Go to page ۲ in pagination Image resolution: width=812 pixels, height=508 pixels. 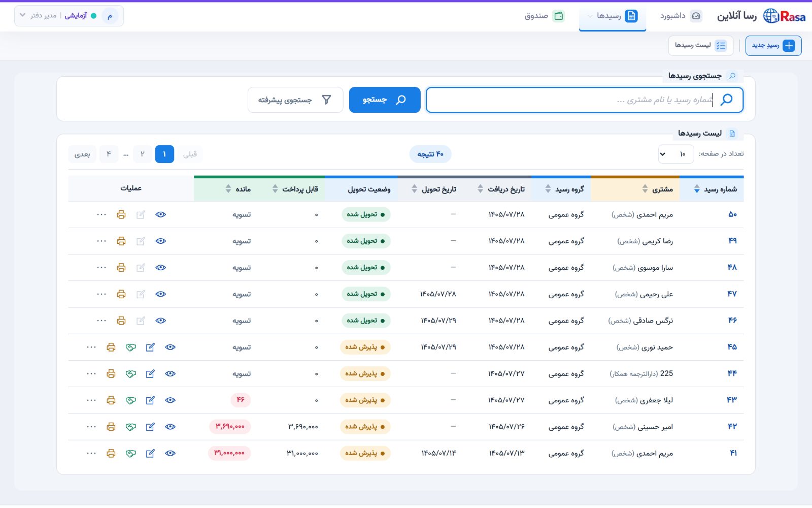(143, 154)
